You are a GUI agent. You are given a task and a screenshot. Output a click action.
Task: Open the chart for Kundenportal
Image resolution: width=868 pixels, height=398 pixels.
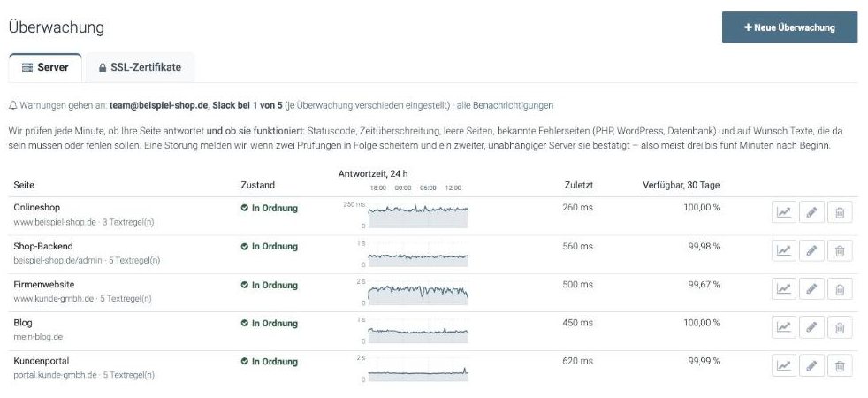pyautogui.click(x=784, y=366)
